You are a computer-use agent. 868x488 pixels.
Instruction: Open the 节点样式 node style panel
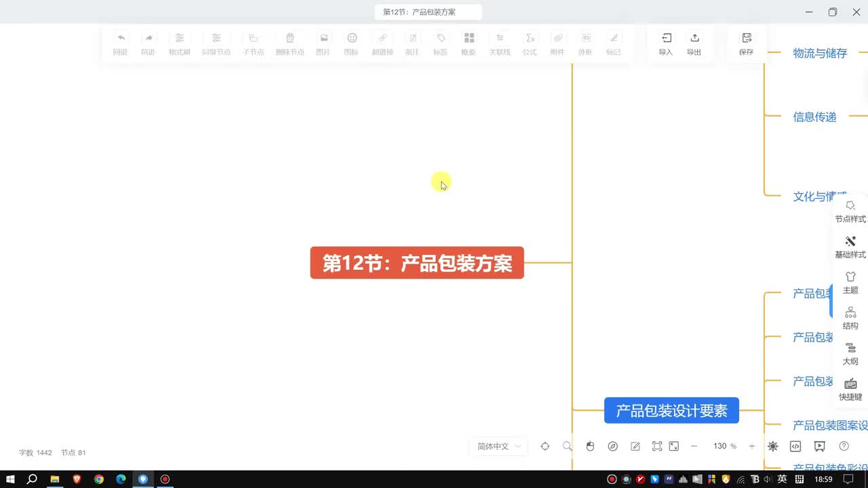coord(850,211)
